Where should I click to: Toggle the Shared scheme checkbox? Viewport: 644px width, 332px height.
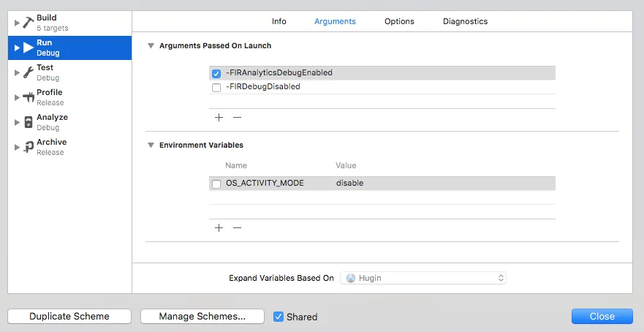point(279,317)
